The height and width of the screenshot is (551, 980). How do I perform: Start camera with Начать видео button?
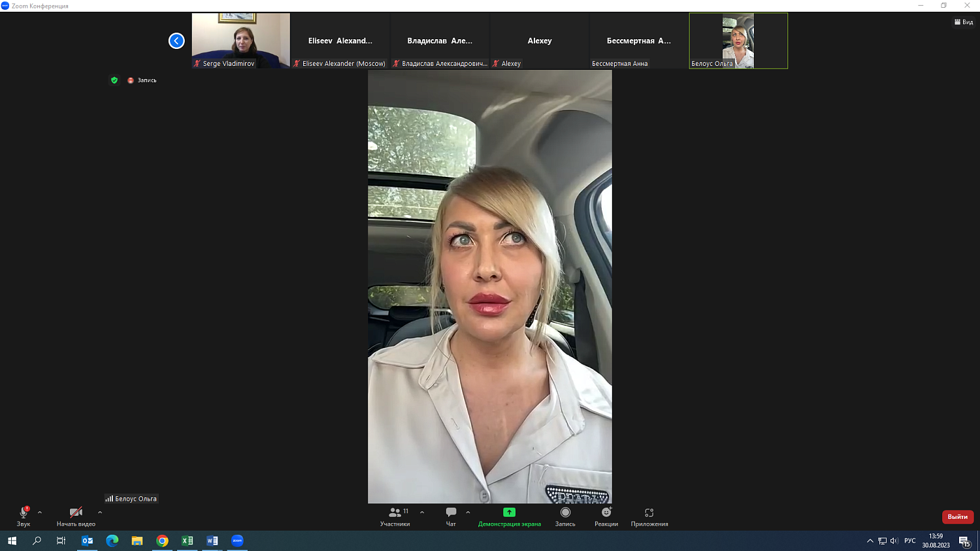coord(76,516)
